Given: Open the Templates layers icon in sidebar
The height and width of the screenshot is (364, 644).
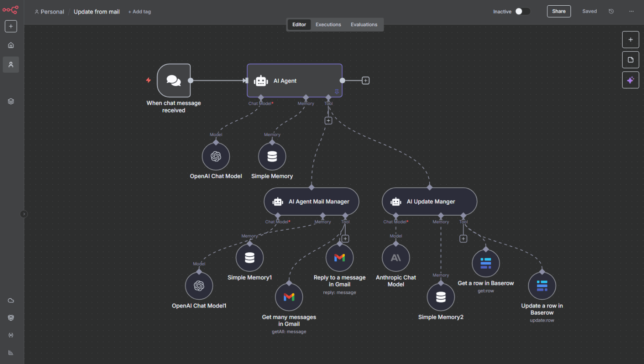Looking at the screenshot, I should tap(11, 101).
